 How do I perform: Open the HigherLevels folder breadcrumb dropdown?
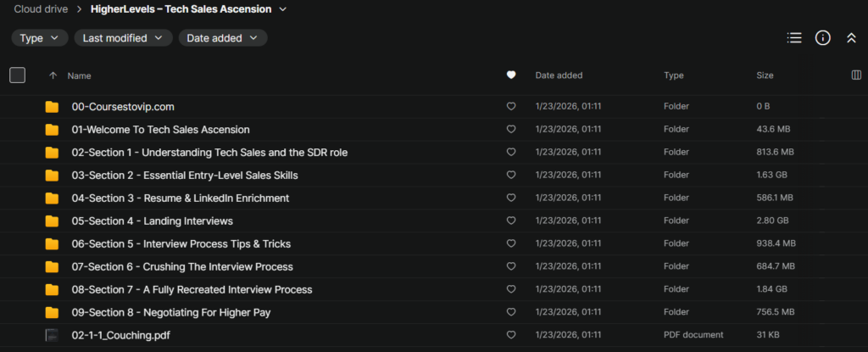point(282,9)
